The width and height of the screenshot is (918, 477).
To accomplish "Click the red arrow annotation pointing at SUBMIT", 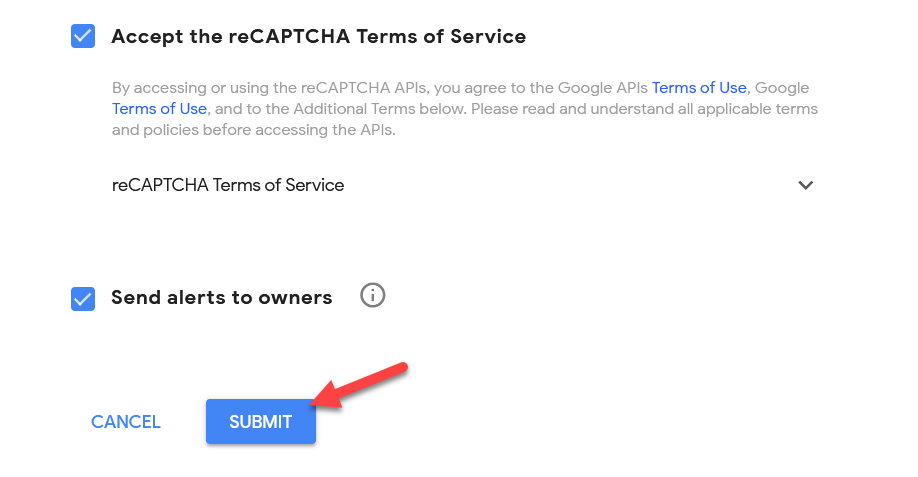I will click(x=359, y=385).
